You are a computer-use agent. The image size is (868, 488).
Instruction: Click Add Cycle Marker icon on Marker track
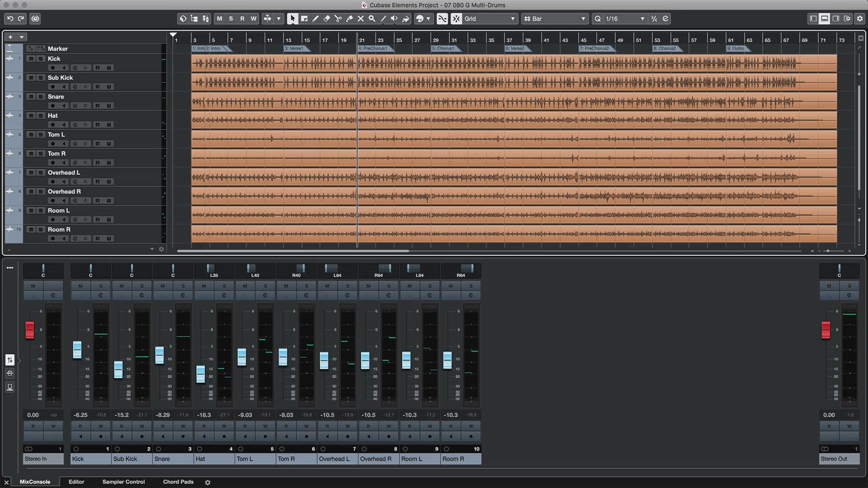[41, 49]
